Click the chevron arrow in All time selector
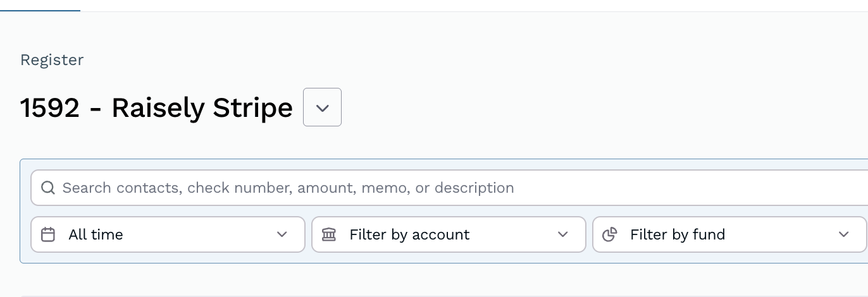The image size is (868, 297). (x=282, y=234)
